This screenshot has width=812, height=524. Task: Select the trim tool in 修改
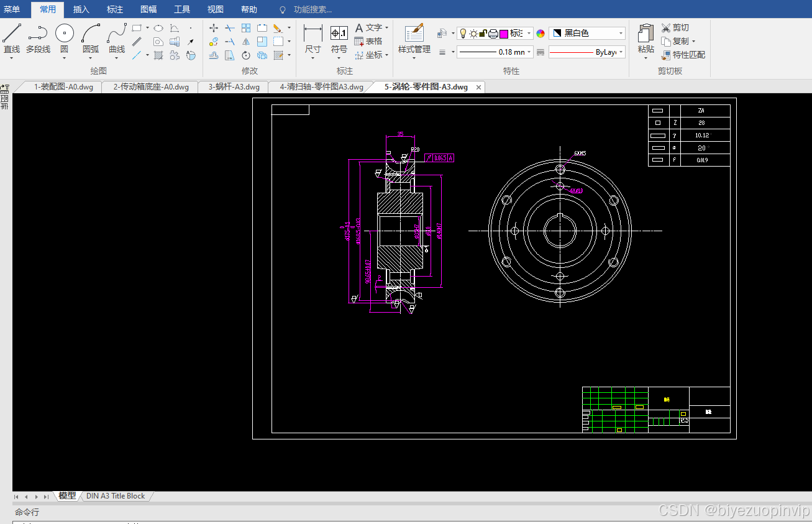(230, 28)
